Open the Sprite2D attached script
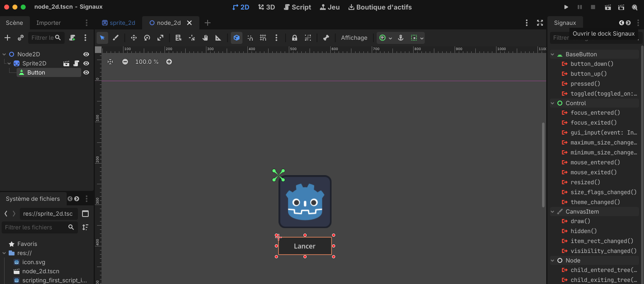 pos(76,63)
